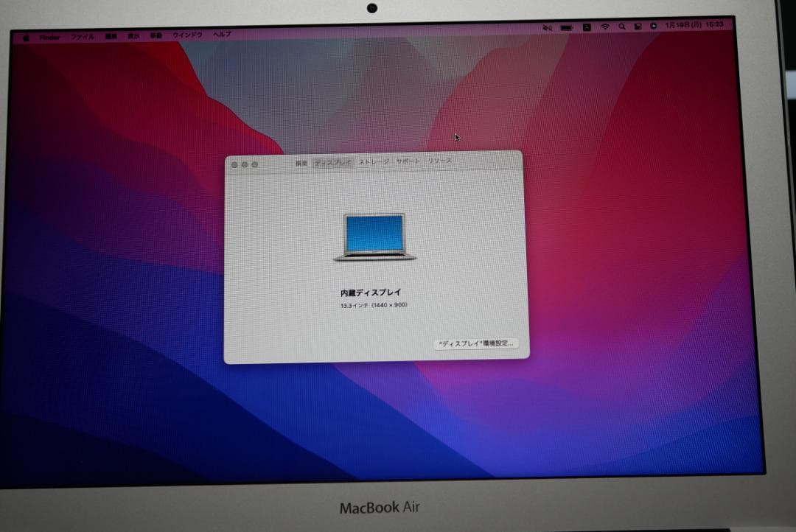Open the Finder application menu
This screenshot has height=532, width=796.
coord(49,35)
